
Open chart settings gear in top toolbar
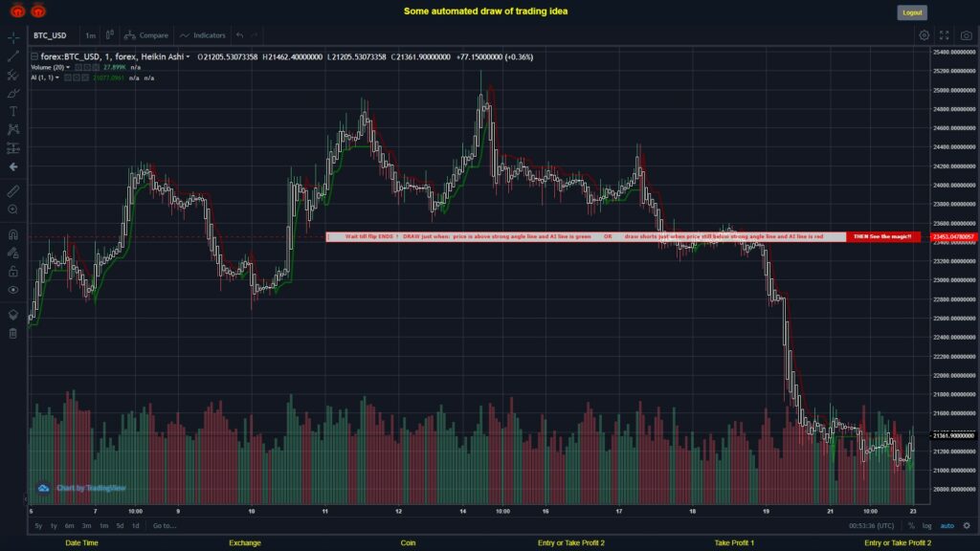[924, 35]
